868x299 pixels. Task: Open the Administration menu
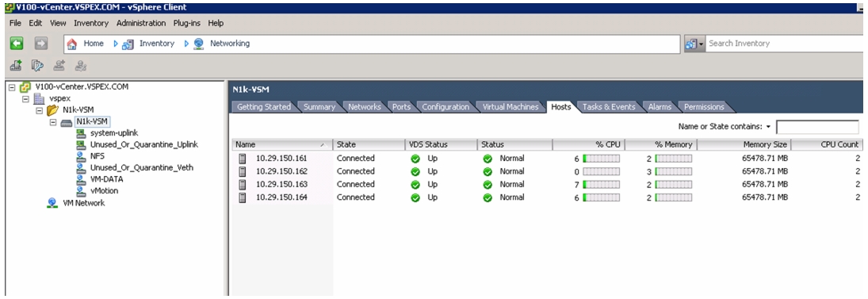pos(141,23)
